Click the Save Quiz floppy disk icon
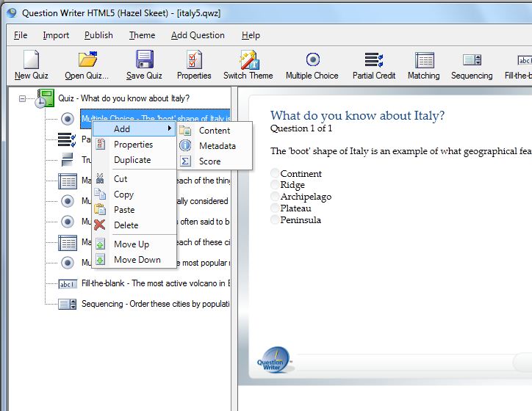Viewport: 532px width, 411px height. pos(144,59)
